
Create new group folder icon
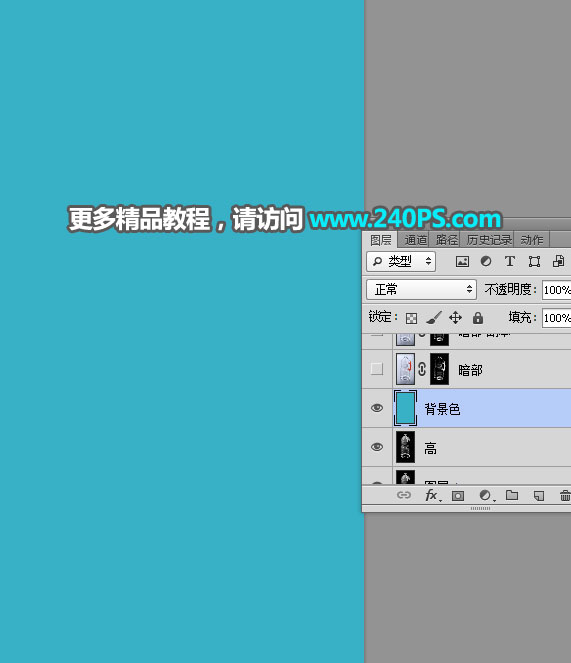click(512, 495)
